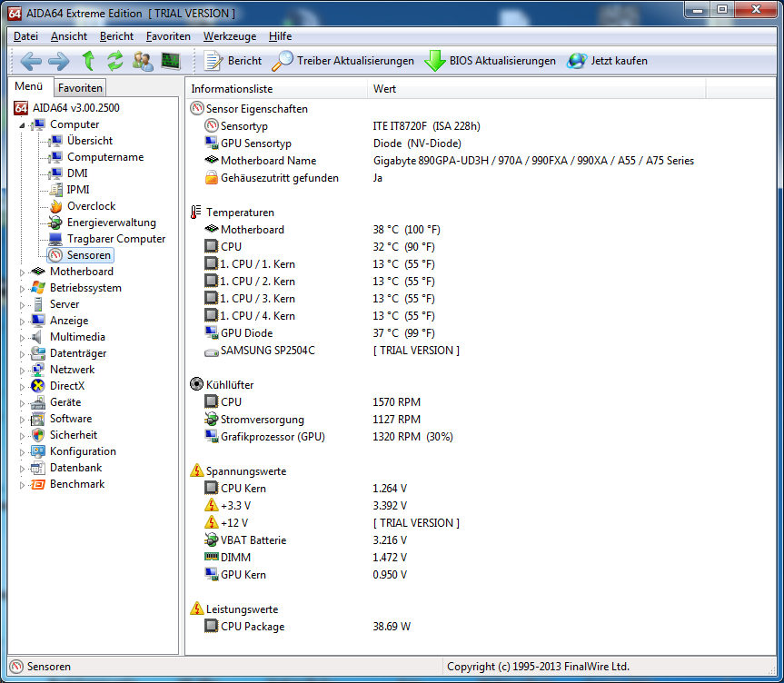The height and width of the screenshot is (683, 784).
Task: Open the Datei menu
Action: click(x=25, y=36)
